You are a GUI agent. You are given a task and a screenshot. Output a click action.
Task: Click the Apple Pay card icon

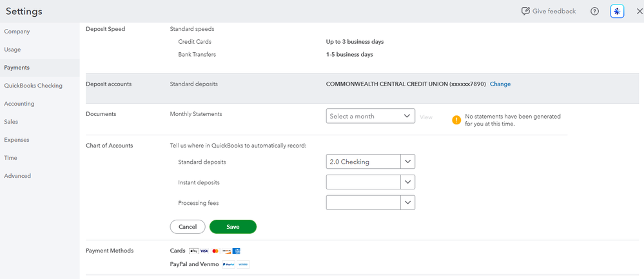click(x=193, y=251)
